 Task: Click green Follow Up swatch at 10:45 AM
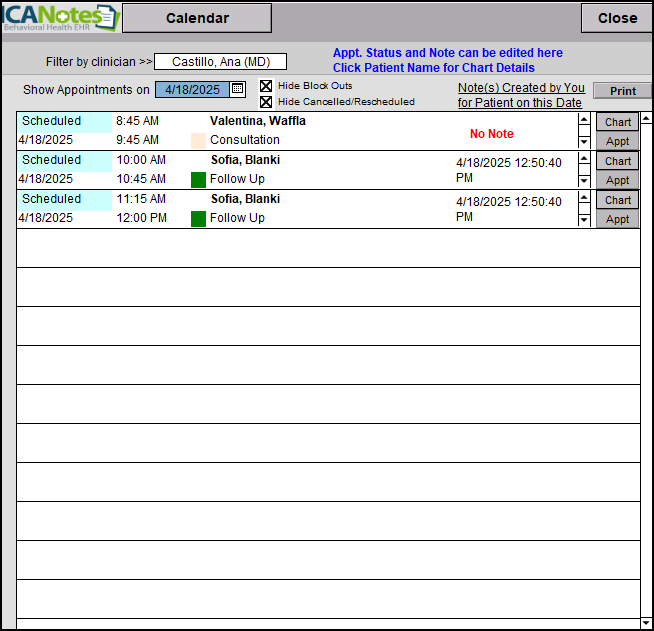pos(198,180)
